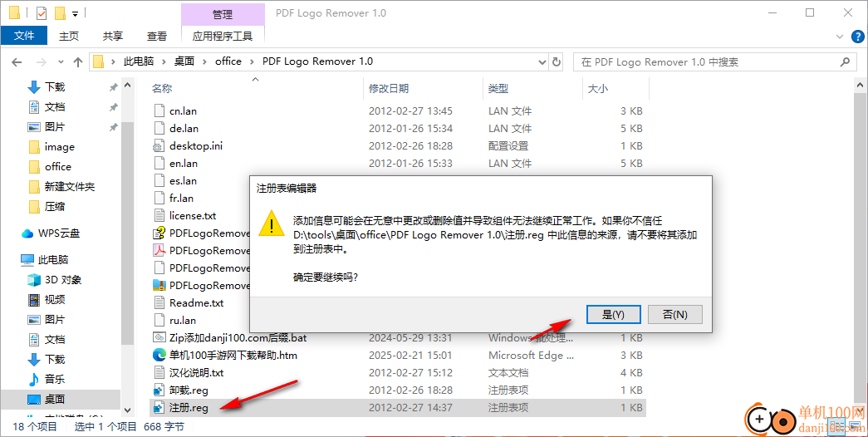868x437 pixels.
Task: Click office in address breadcrumb
Action: click(228, 61)
